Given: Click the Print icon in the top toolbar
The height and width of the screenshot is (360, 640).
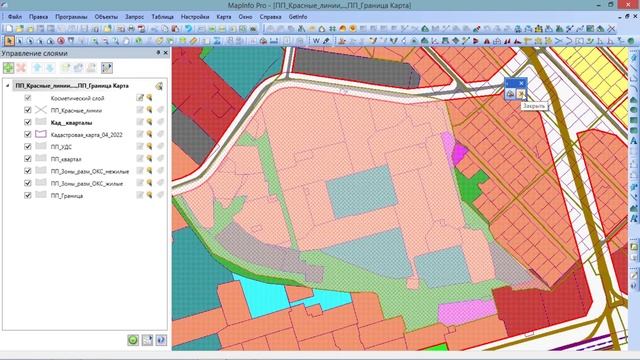Looking at the screenshot, I should pyautogui.click(x=131, y=29).
